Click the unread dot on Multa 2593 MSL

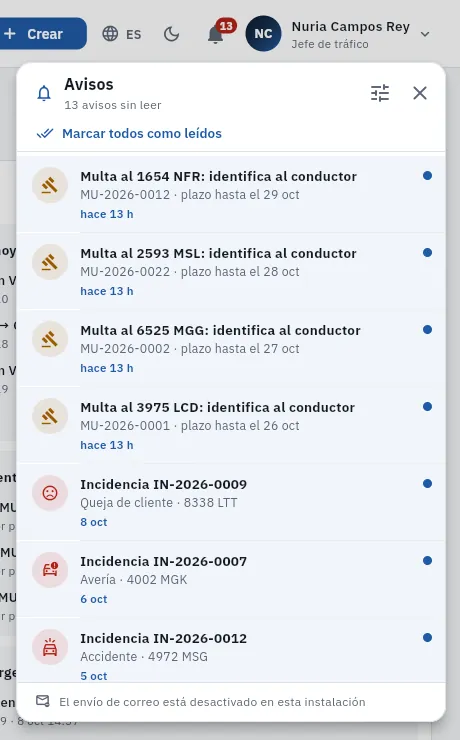[x=427, y=252]
